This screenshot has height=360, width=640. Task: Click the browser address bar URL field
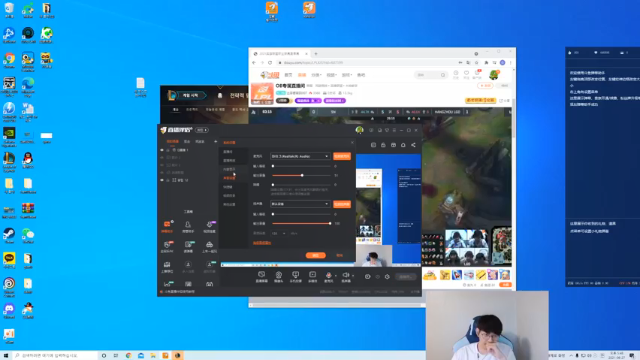(367, 63)
